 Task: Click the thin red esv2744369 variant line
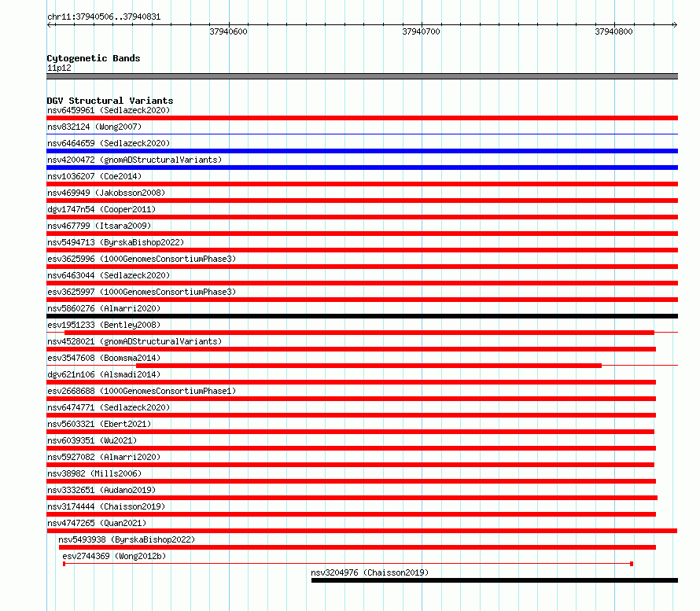click(x=348, y=564)
